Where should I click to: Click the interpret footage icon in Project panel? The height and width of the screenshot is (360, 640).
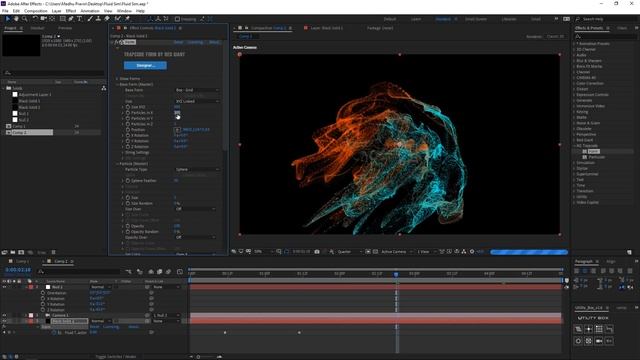[x=4, y=252]
